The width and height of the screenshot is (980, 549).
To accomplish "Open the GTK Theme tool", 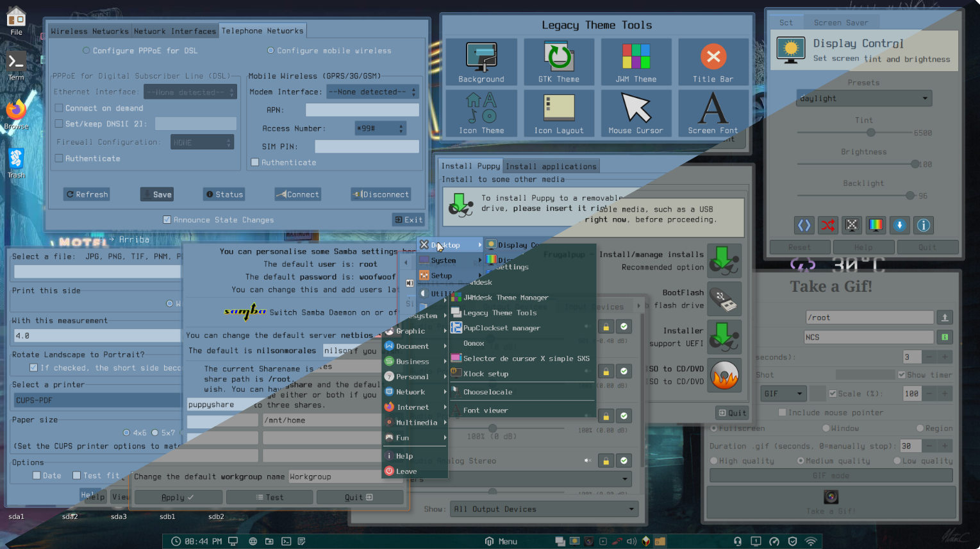I will [x=559, y=62].
